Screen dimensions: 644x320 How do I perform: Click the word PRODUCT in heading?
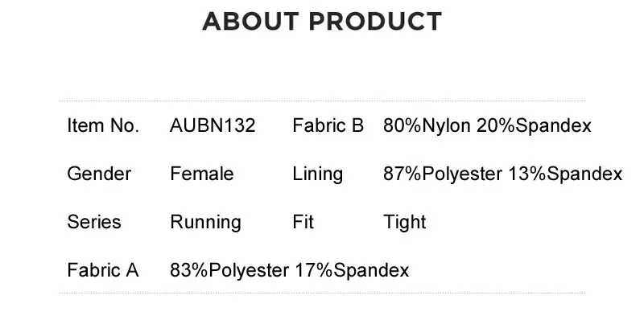(x=375, y=22)
